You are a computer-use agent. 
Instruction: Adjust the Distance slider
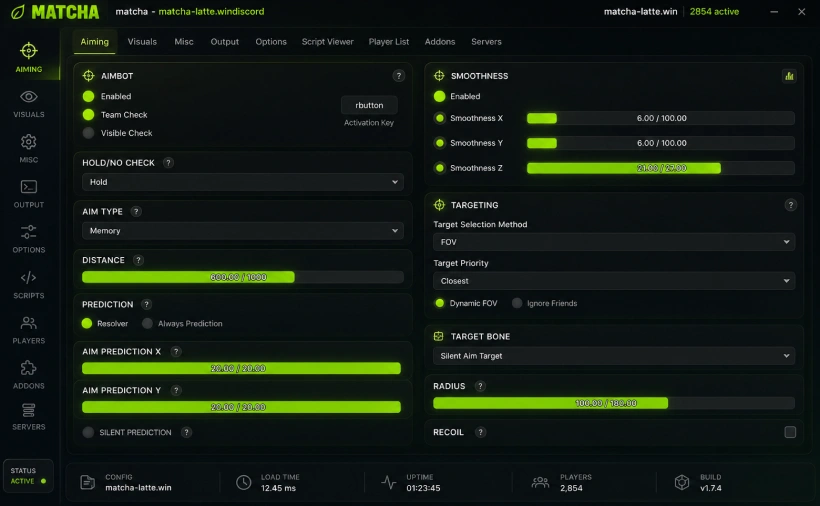coord(243,277)
